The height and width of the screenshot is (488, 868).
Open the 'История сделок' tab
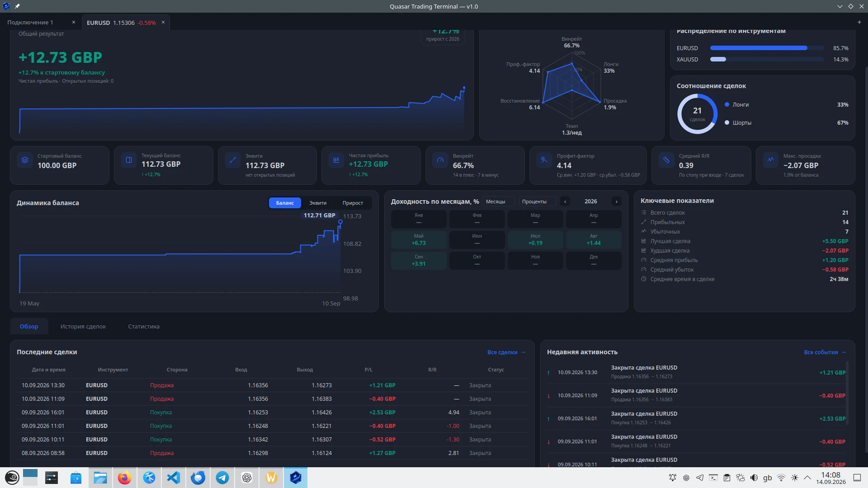(83, 326)
